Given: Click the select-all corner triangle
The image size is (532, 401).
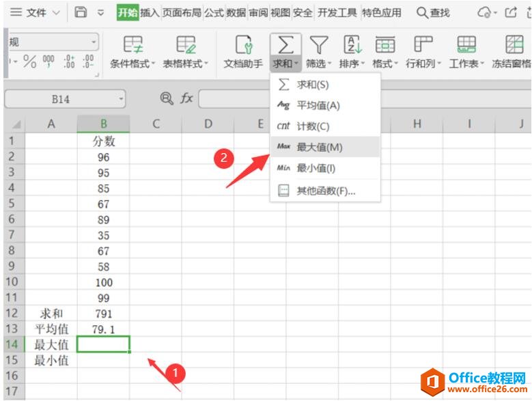Looking at the screenshot, I should [x=16, y=124].
